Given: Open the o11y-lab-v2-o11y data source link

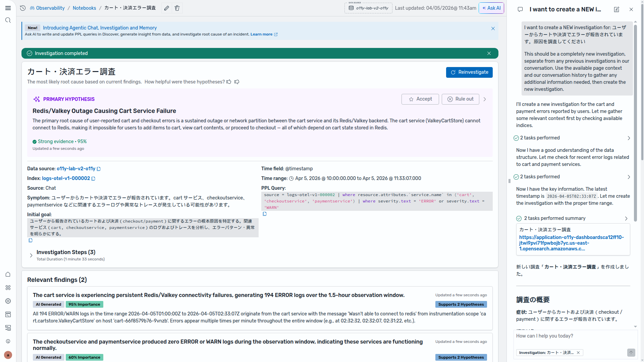Looking at the screenshot, I should [x=76, y=169].
